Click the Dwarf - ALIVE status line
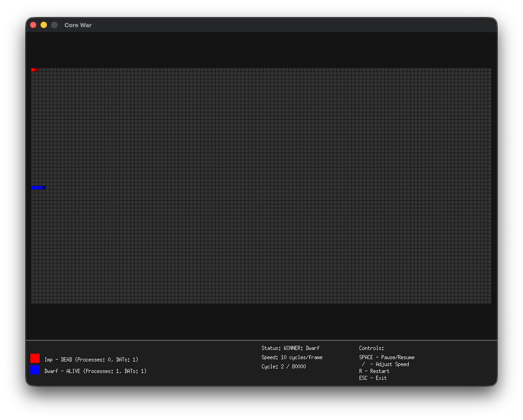 pos(95,371)
